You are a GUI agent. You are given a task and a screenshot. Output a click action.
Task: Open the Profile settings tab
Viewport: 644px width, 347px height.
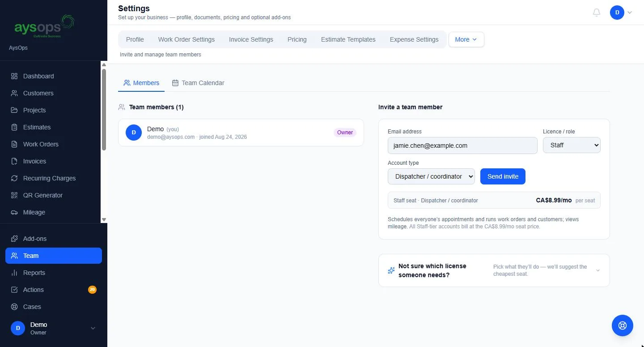click(135, 39)
